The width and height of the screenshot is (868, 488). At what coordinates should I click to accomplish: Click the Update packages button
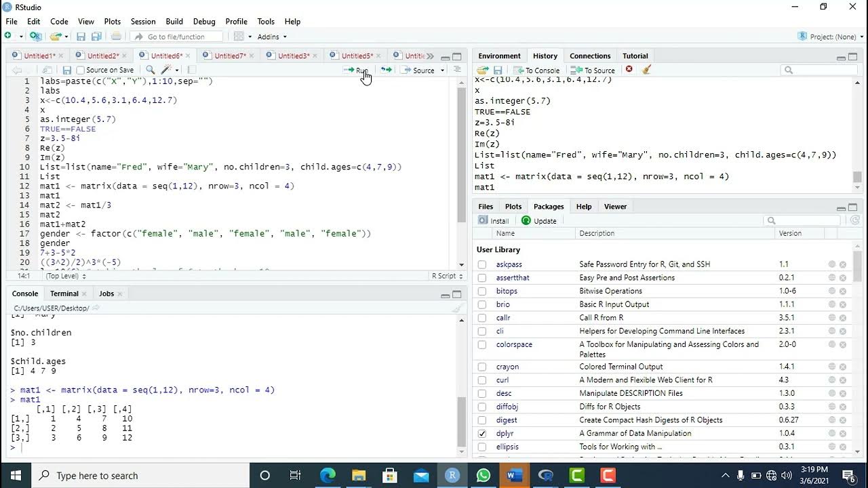539,221
